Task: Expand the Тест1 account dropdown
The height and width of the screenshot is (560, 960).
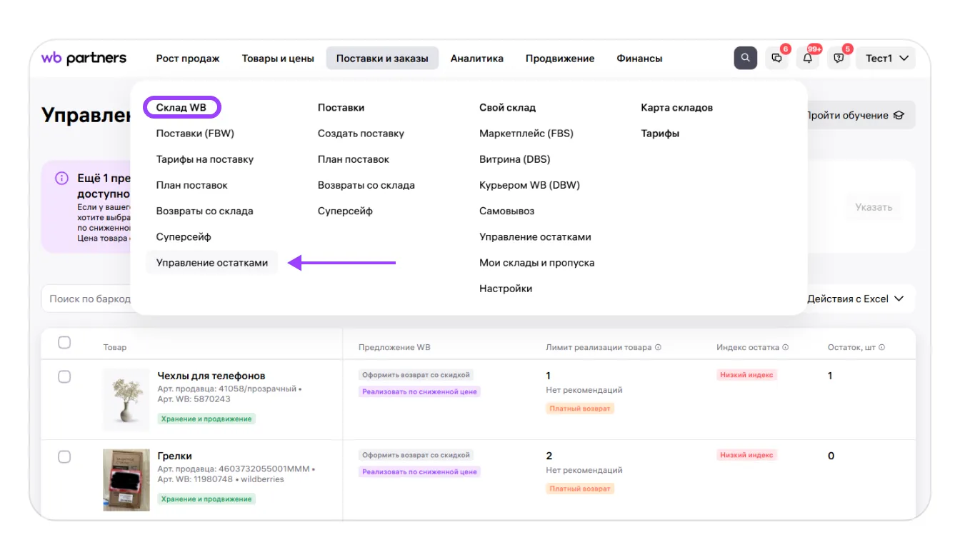Action: click(x=886, y=58)
